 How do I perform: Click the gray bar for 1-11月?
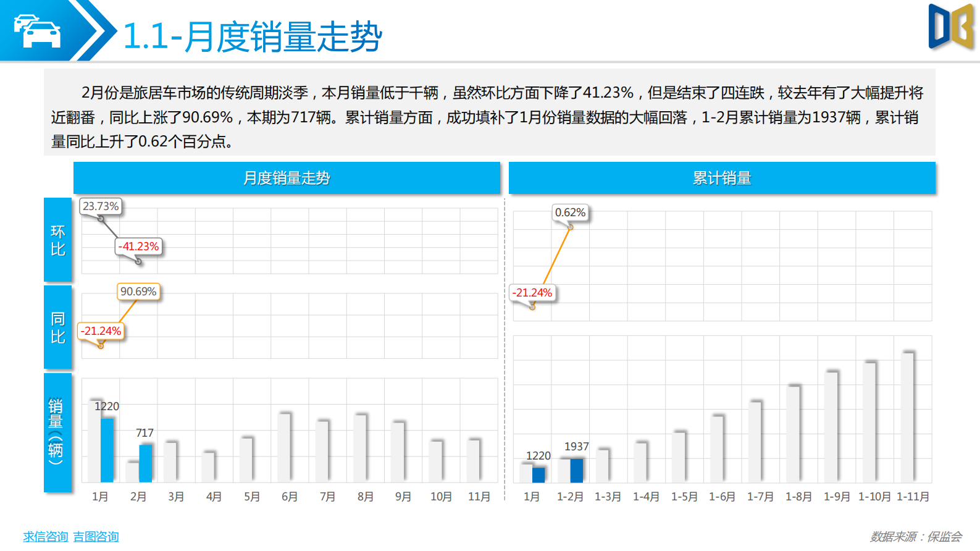(x=907, y=418)
